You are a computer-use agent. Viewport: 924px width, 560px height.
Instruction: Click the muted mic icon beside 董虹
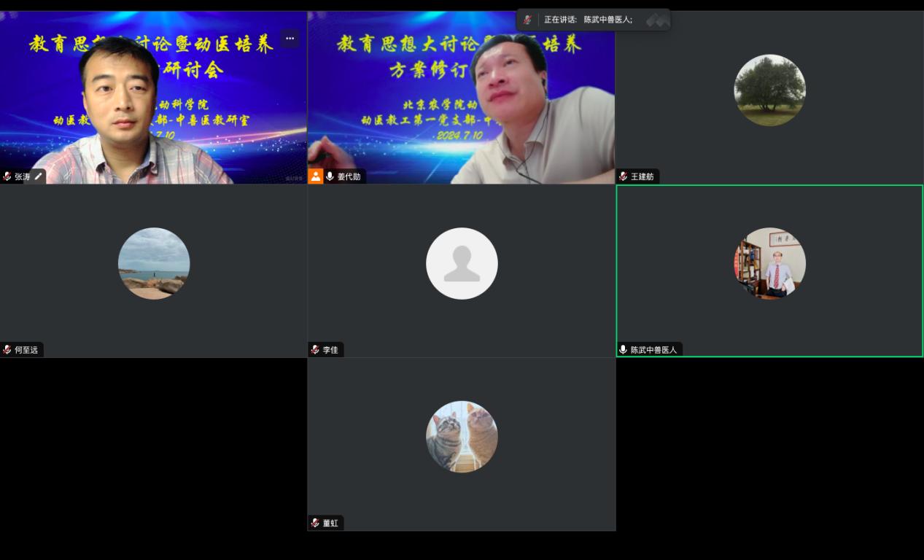click(x=316, y=523)
